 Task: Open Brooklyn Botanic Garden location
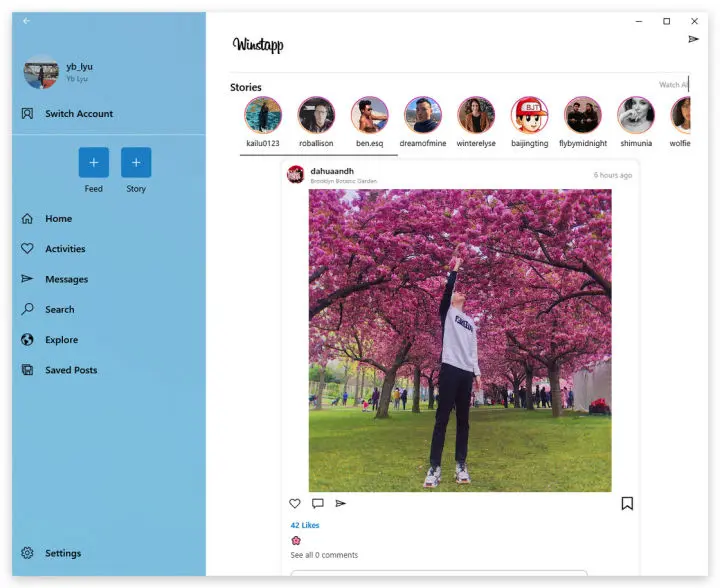click(343, 181)
